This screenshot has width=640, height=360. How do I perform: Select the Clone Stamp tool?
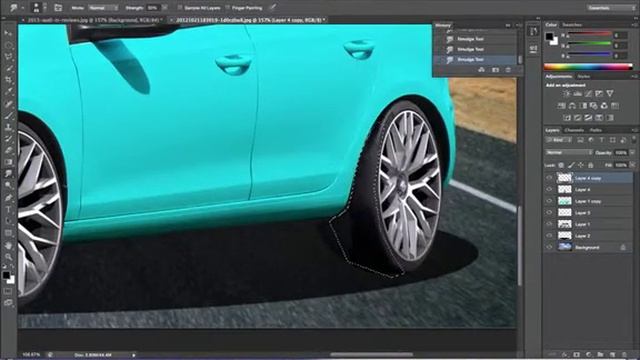pos(8,127)
